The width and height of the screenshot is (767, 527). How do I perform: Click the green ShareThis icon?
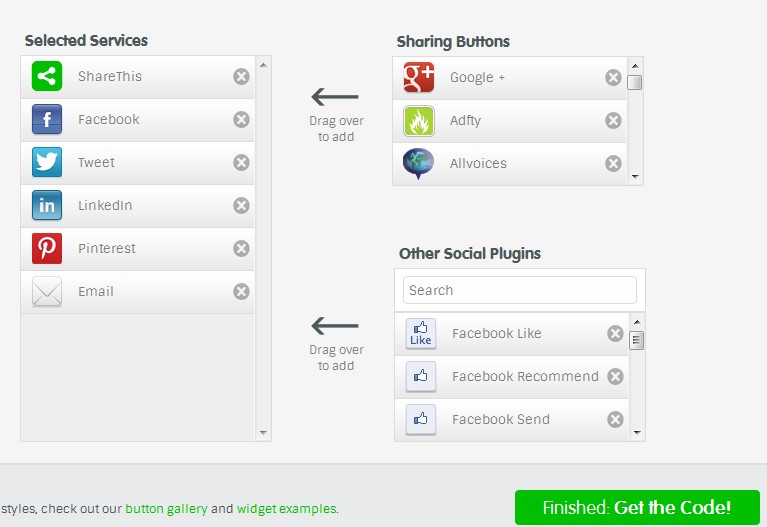tap(47, 76)
